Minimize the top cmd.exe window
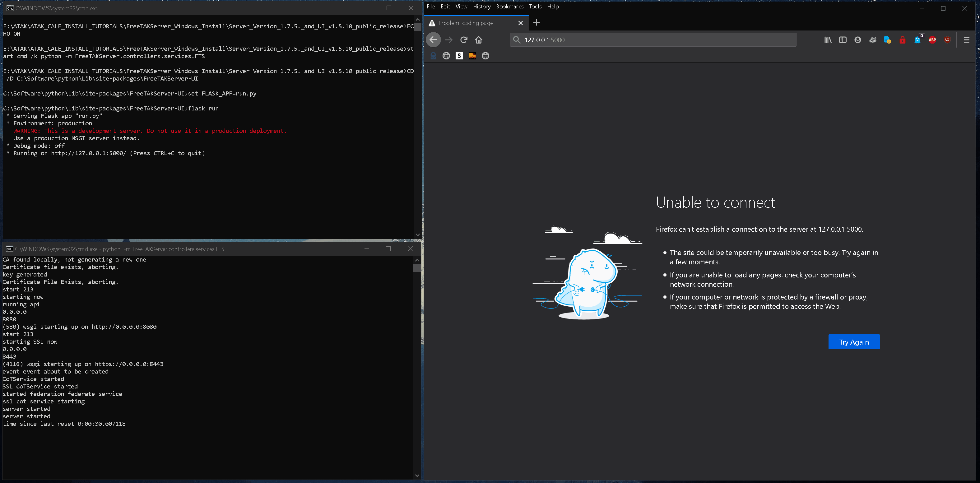 pos(367,8)
